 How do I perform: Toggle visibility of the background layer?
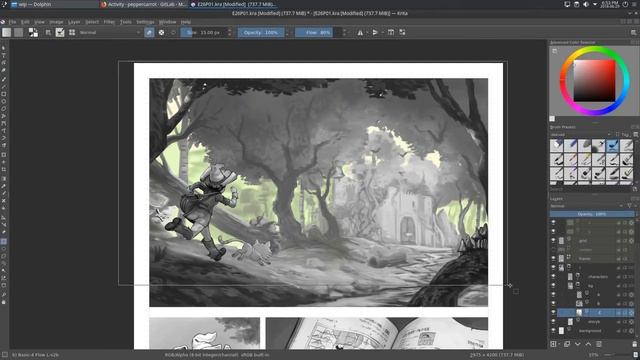553,331
